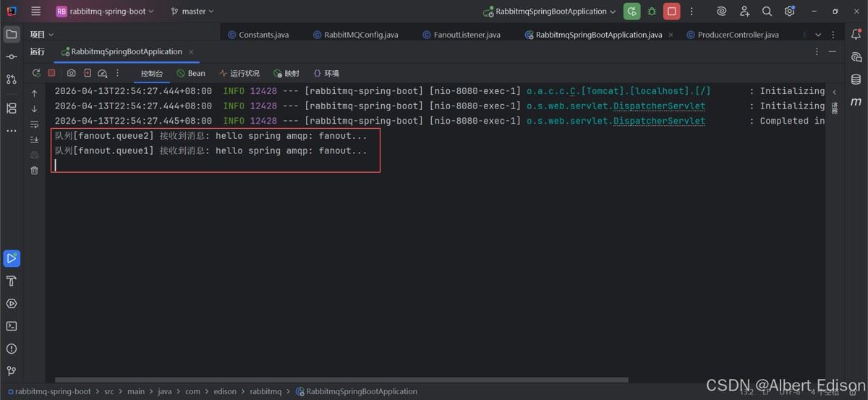Open the main hamburger menu
868x400 pixels.
click(36, 12)
